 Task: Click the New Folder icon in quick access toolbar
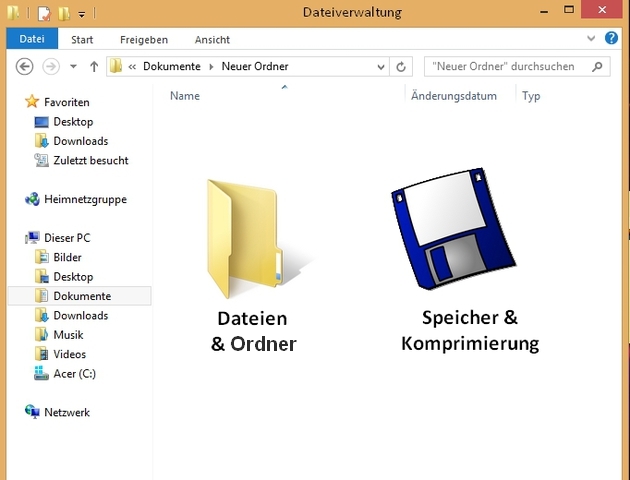click(64, 14)
